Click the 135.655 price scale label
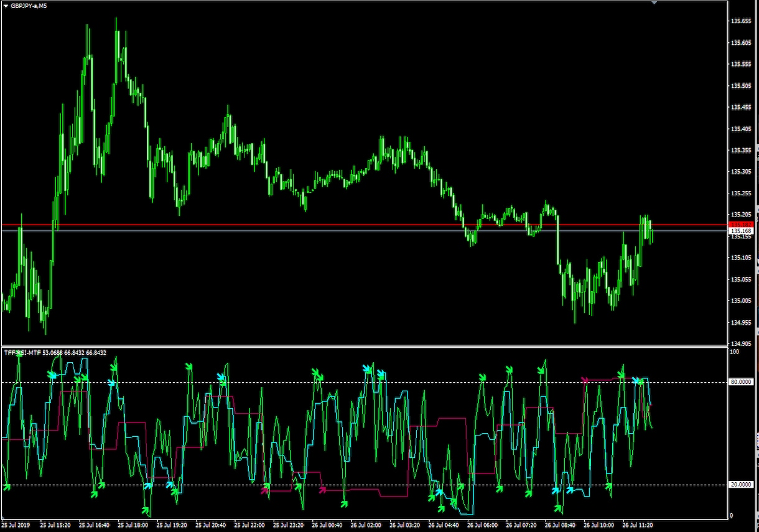This screenshot has height=532, width=759. click(740, 21)
